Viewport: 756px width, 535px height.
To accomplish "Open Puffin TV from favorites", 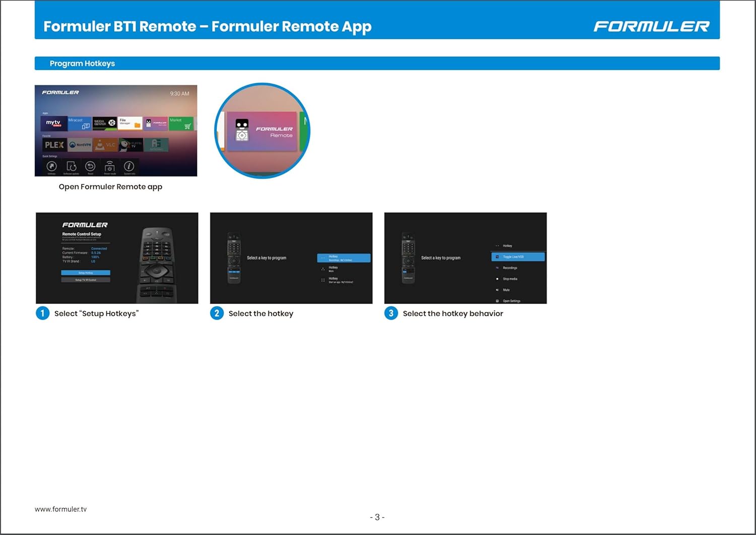I will 131,145.
